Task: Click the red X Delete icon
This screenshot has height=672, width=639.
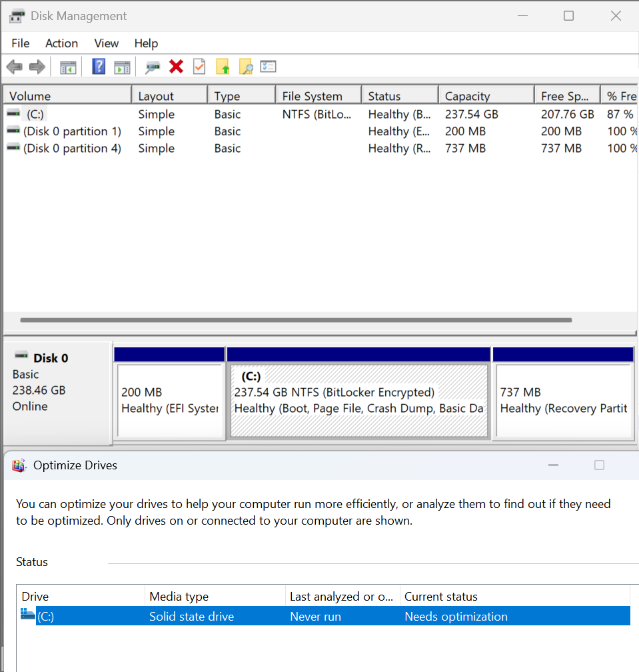Action: 176,67
